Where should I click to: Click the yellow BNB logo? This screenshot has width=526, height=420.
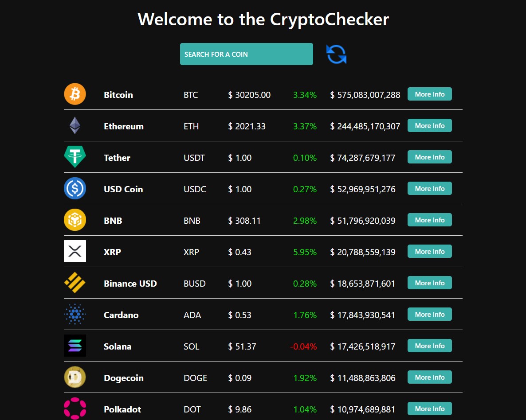coord(75,220)
